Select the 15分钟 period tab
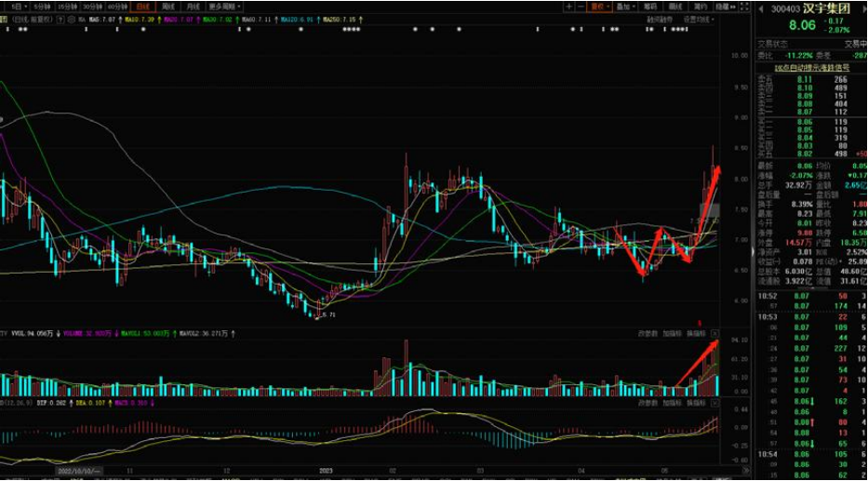 click(67, 6)
